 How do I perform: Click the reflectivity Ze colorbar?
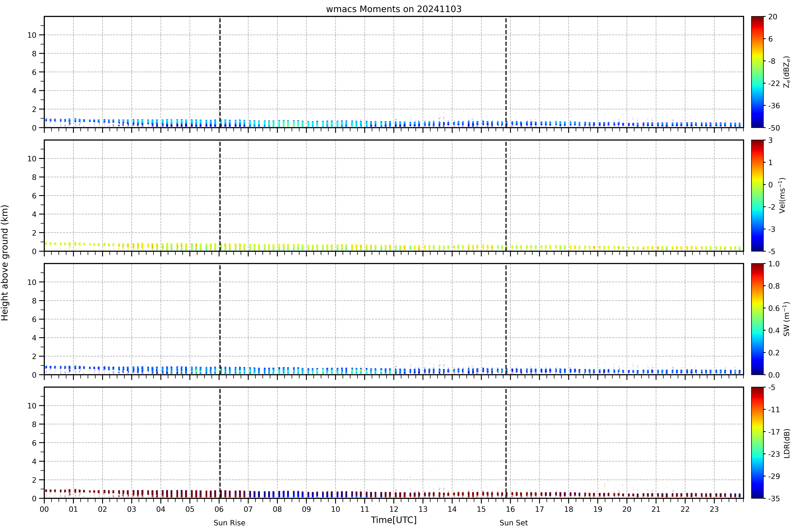(x=757, y=72)
